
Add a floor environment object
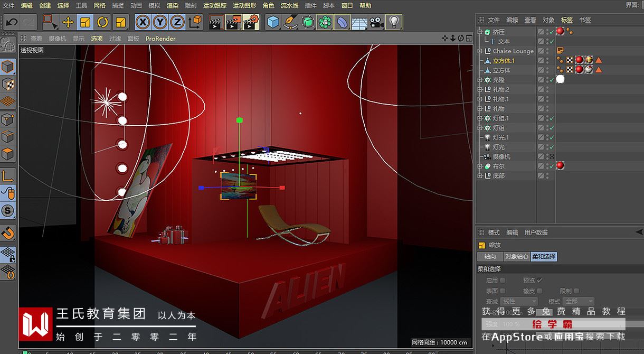359,22
